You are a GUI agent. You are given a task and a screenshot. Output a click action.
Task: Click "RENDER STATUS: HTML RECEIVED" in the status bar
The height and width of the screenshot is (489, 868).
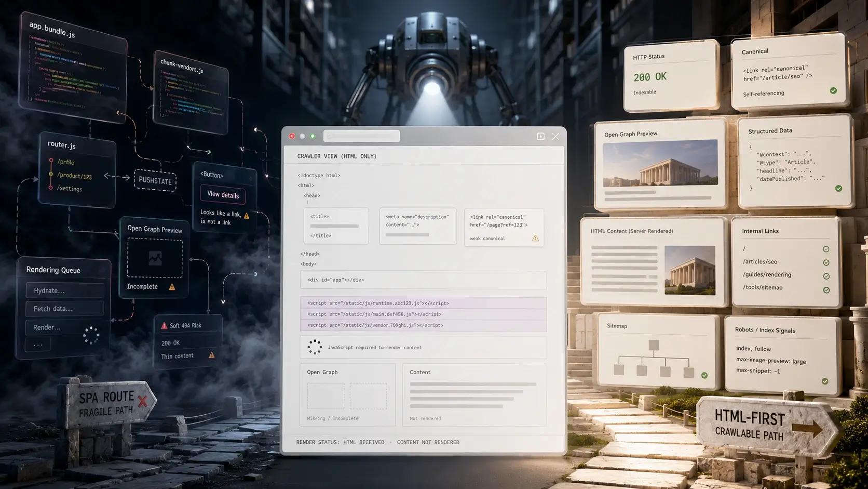pyautogui.click(x=340, y=442)
